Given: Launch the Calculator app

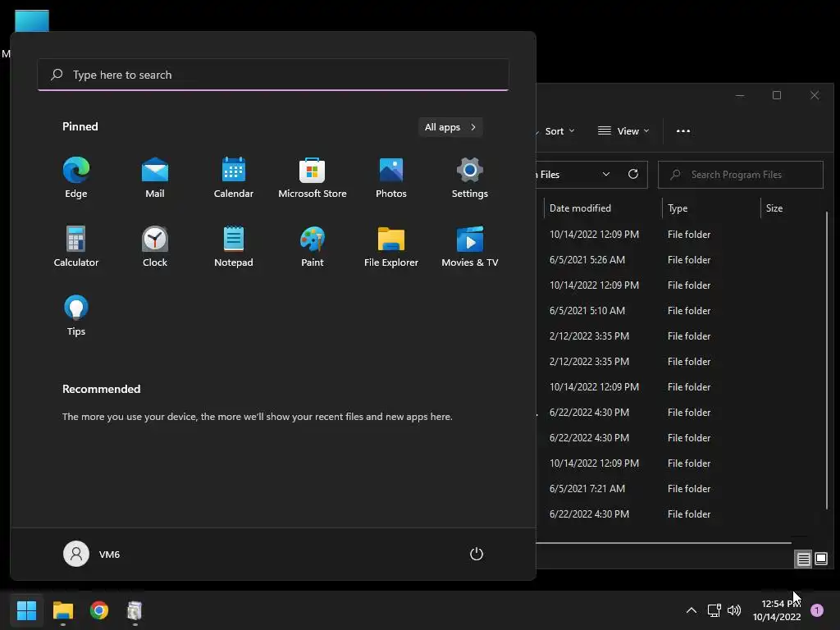Looking at the screenshot, I should pyautogui.click(x=76, y=247).
